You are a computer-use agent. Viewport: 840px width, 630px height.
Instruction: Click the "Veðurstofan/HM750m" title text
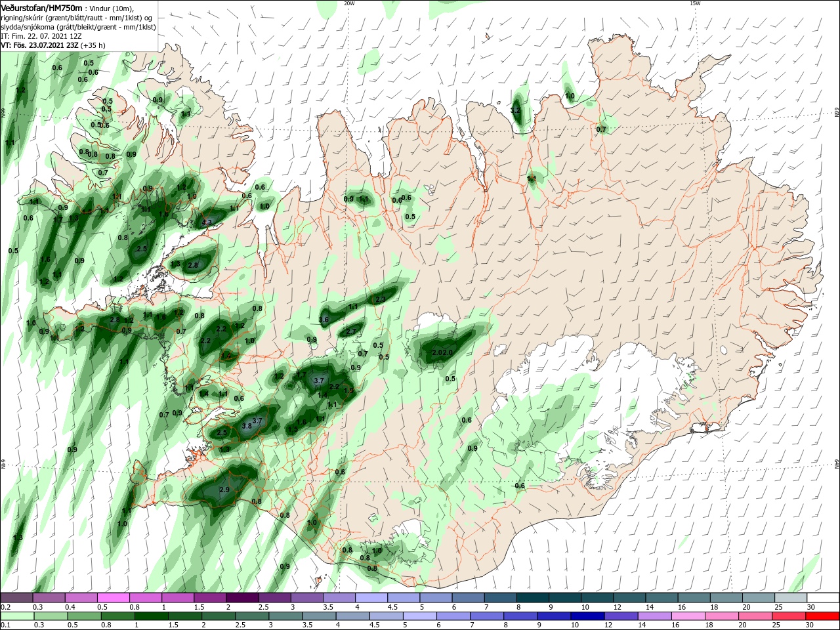click(41, 7)
